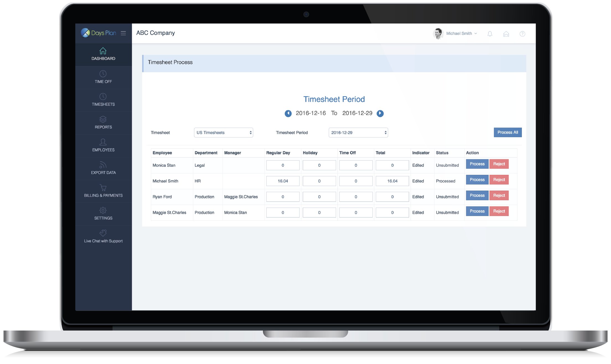611x364 pixels.
Task: Click Live Chat with Support link
Action: 103,237
